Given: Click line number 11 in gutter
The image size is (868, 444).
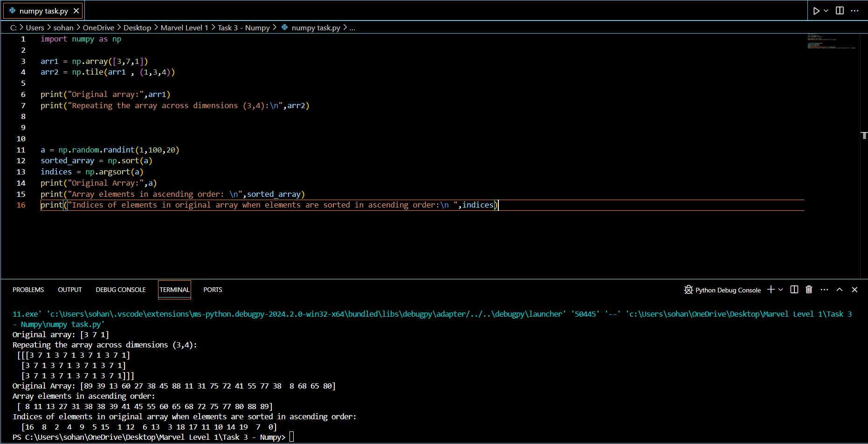Looking at the screenshot, I should 21,150.
